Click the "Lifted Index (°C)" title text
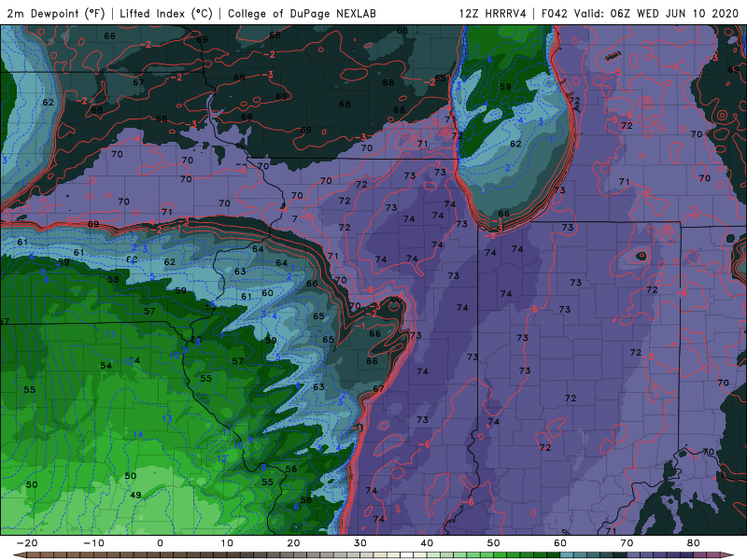Viewport: 747px width, 560px height. [166, 13]
